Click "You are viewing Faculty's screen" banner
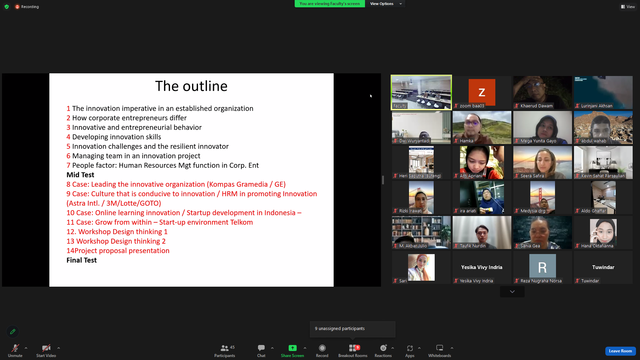 pos(330,4)
